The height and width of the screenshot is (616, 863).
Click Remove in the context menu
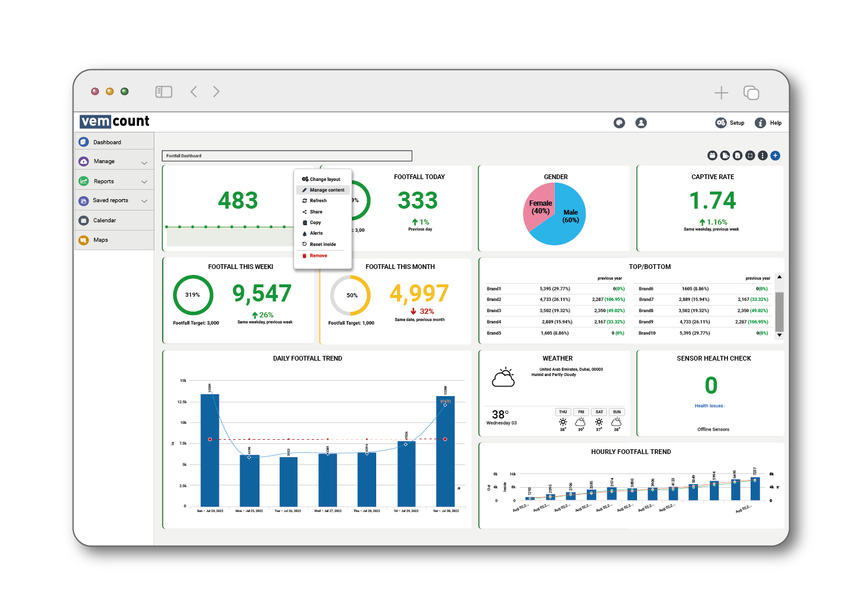(x=319, y=255)
